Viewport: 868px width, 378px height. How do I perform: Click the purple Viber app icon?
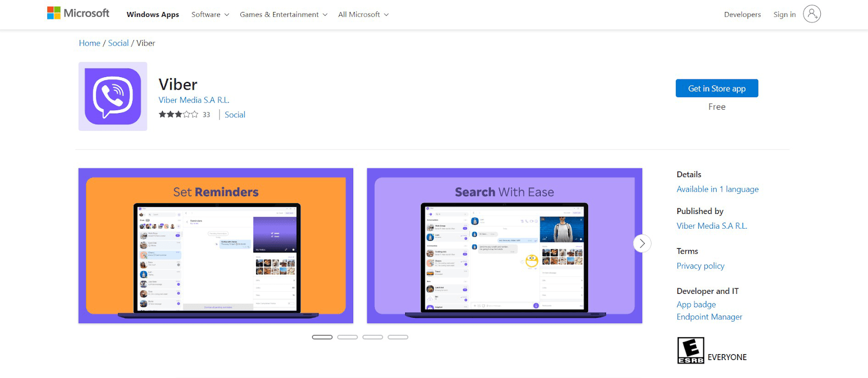pyautogui.click(x=113, y=97)
